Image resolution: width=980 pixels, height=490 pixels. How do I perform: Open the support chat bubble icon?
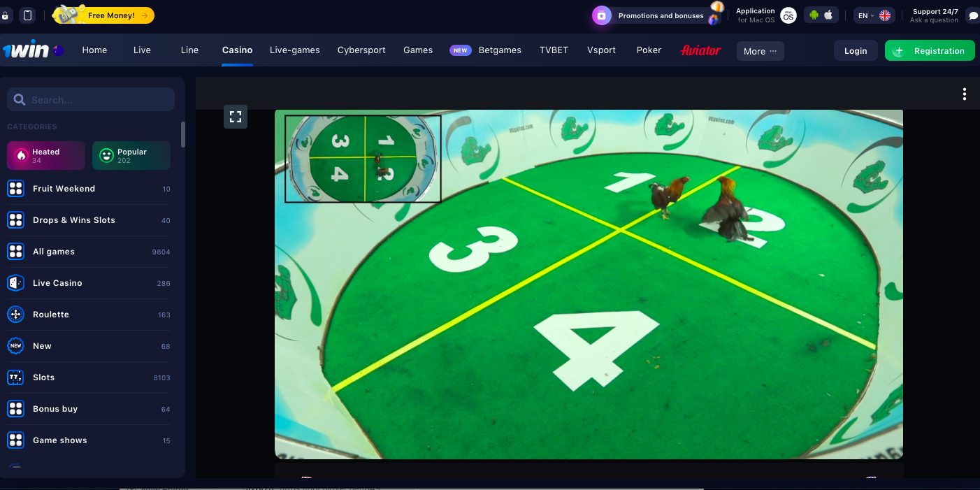pos(972,15)
